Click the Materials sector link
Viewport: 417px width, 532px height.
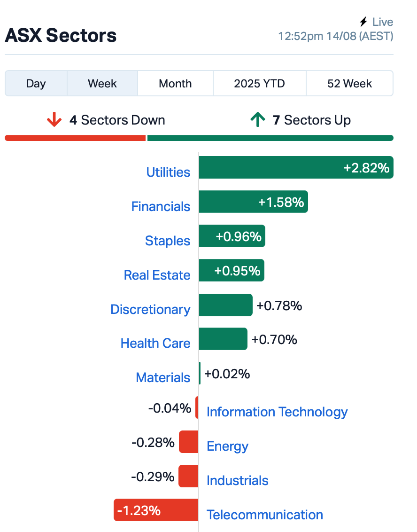(x=163, y=377)
